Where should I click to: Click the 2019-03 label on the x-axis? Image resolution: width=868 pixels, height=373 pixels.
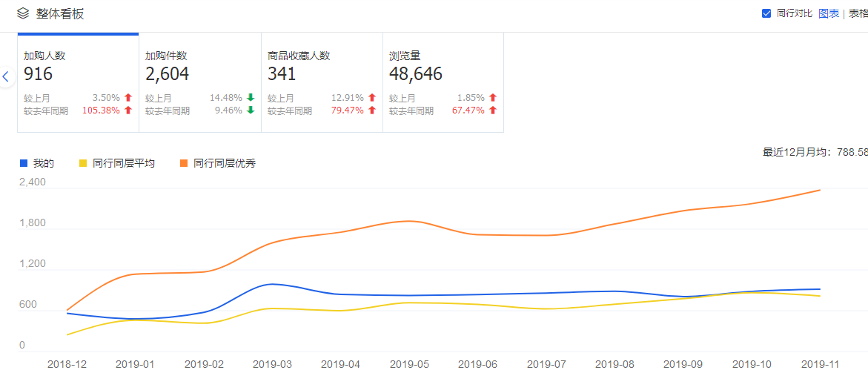[272, 364]
